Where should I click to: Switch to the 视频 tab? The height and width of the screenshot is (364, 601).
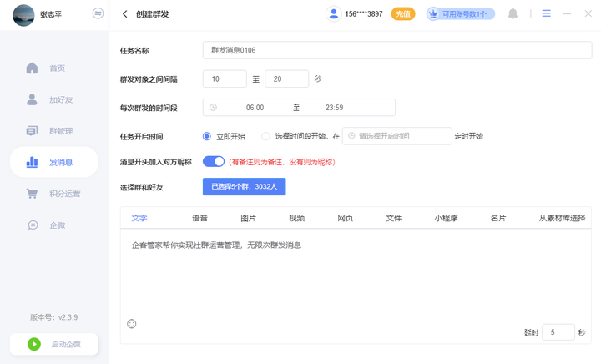pos(296,218)
